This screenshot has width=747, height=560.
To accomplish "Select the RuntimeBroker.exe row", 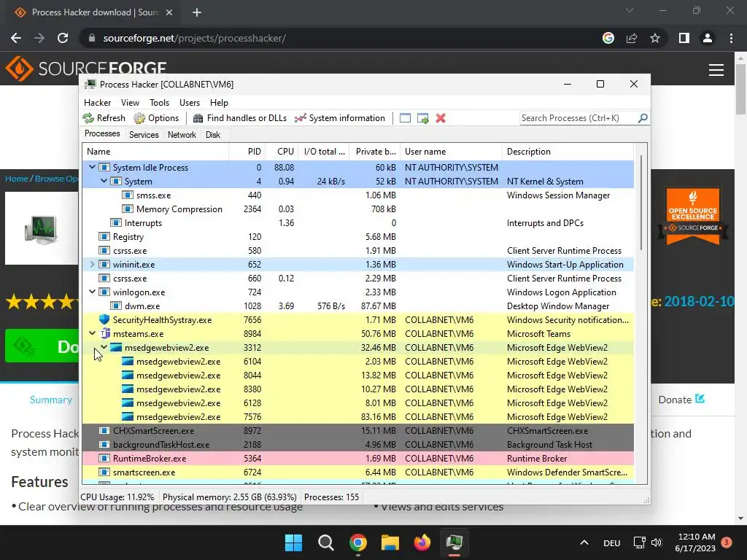I will coord(357,458).
